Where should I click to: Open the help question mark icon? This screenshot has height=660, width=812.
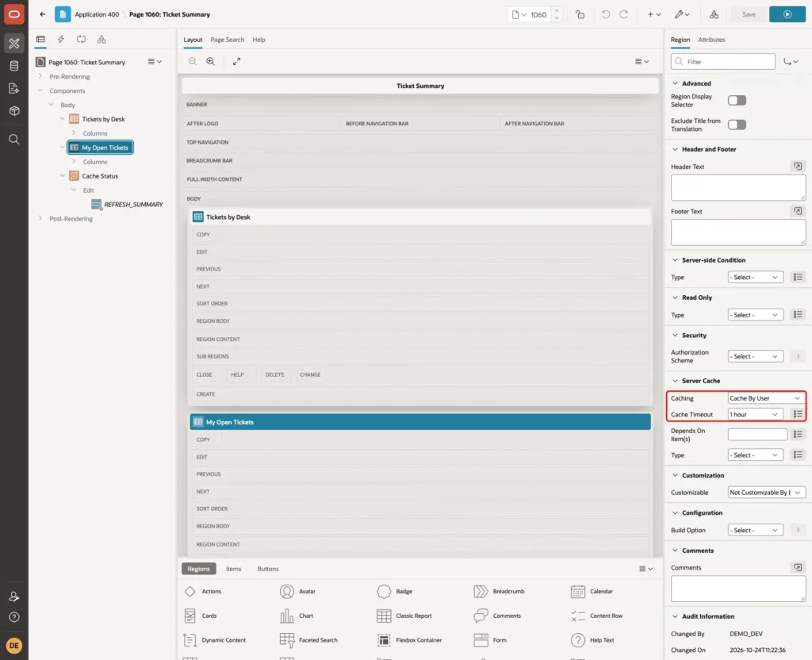tap(14, 617)
